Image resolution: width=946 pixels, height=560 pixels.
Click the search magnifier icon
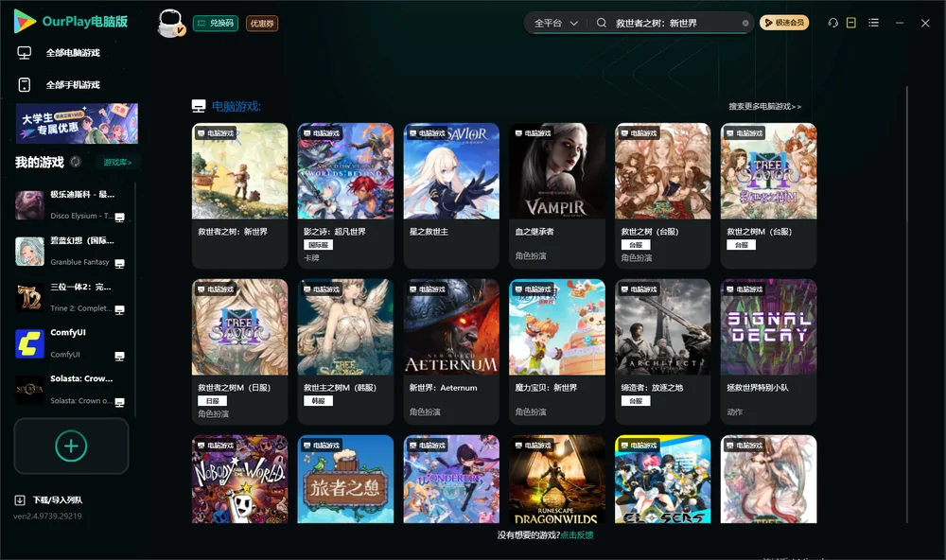[602, 23]
